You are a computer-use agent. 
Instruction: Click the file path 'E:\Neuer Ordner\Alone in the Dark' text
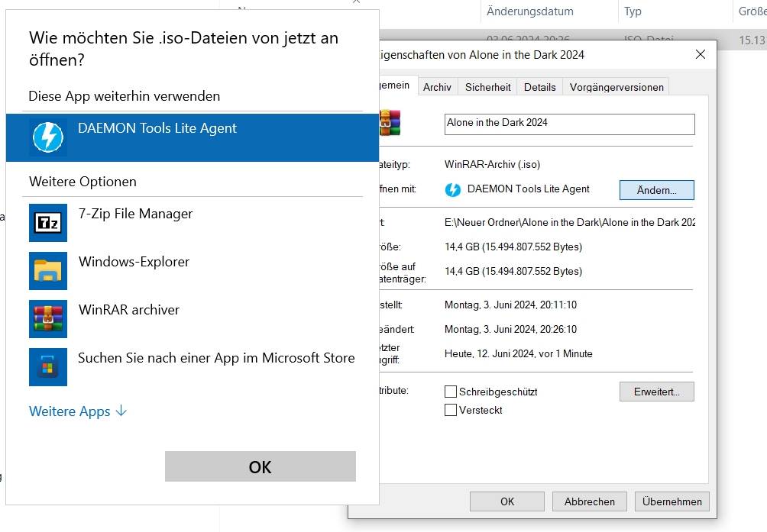[x=569, y=222]
